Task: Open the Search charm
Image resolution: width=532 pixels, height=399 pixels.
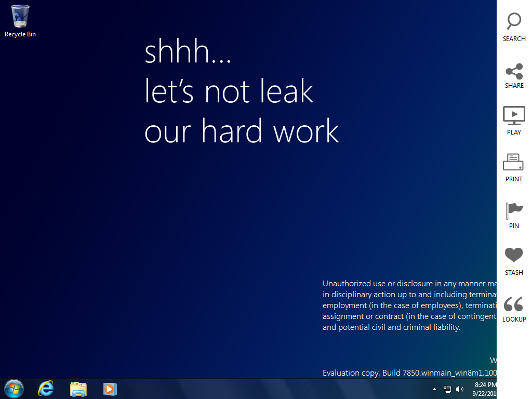Action: (x=514, y=27)
